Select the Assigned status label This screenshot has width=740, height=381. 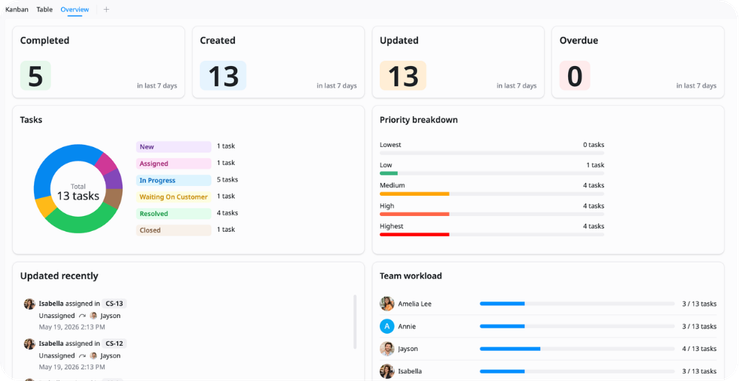coord(174,163)
